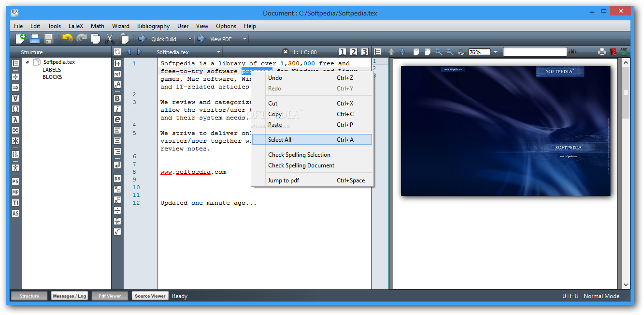Viewport: 644px width, 315px height.
Task: Click the Undo arrow toolbar icon
Action: [67, 38]
